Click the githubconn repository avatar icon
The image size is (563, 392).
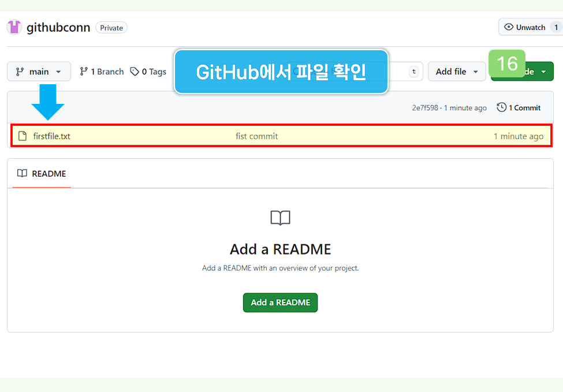click(x=14, y=27)
